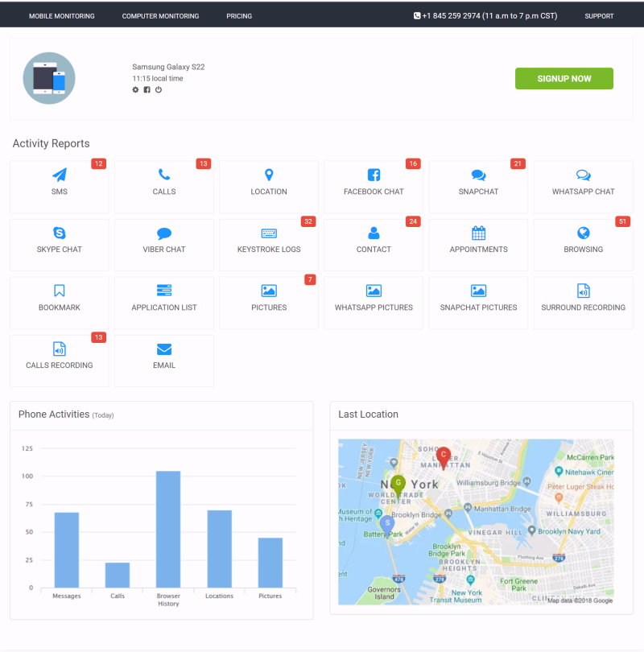Open the Mobile Monitoring menu
644x652 pixels.
62,16
